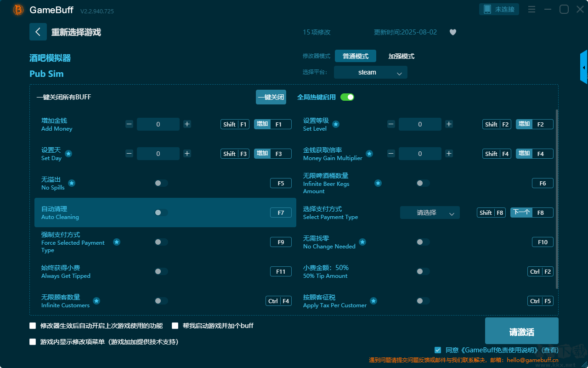Decrease Set Day value with minus
This screenshot has width=588, height=368.
coord(130,154)
